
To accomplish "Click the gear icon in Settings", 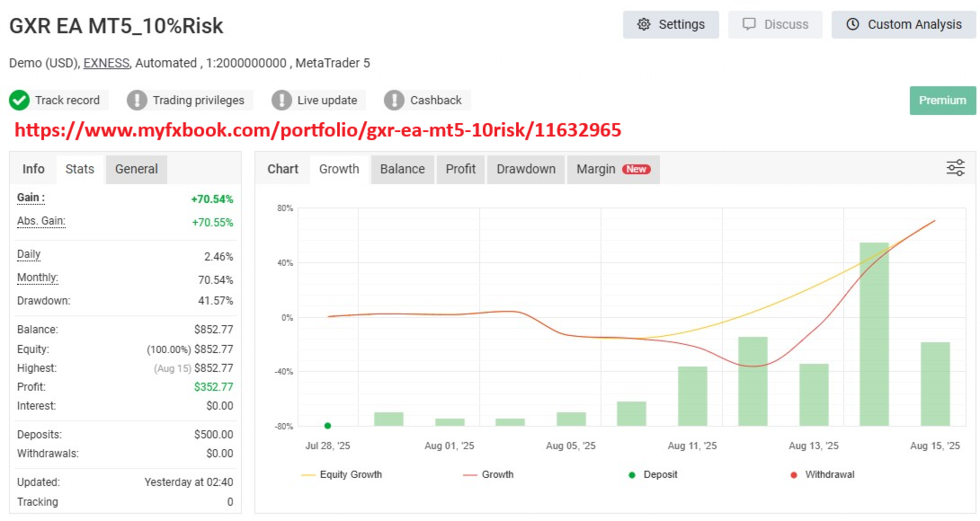I will (x=644, y=24).
